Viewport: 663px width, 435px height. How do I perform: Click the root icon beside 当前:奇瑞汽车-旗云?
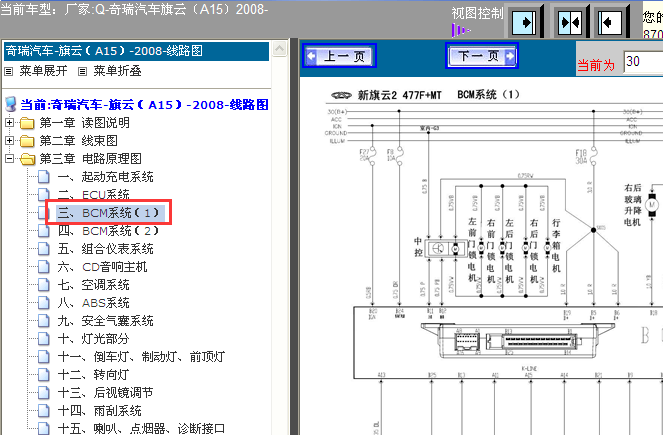[11, 104]
